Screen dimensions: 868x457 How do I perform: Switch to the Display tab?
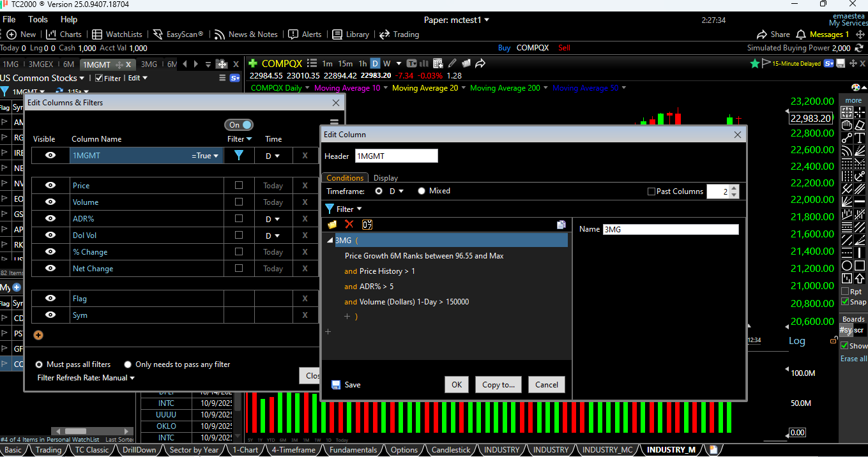point(386,177)
